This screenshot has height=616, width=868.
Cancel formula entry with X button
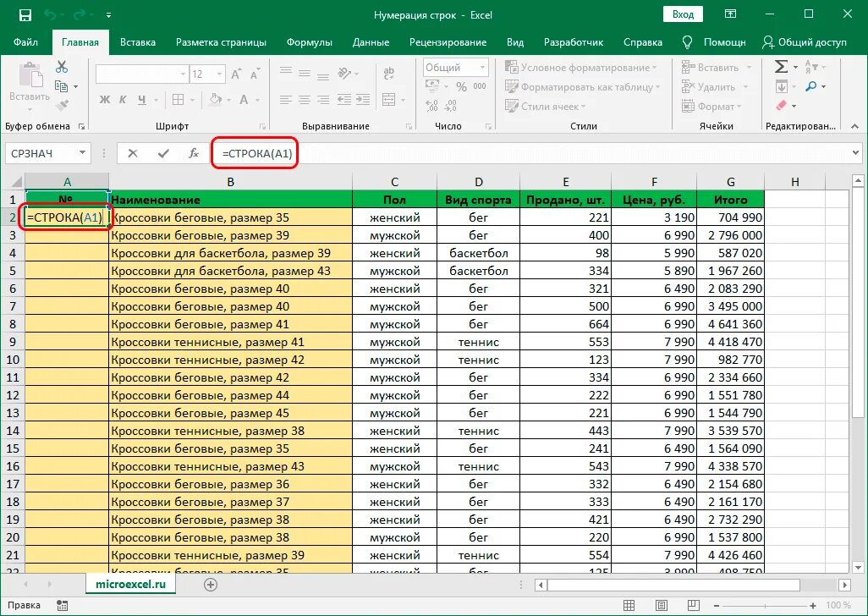(x=132, y=153)
